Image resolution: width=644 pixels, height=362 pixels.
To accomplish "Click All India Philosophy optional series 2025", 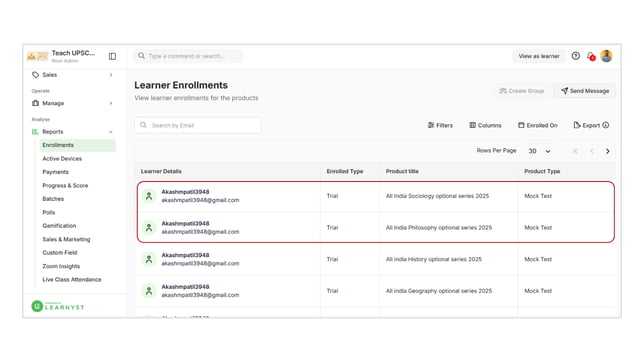I will click(439, 228).
